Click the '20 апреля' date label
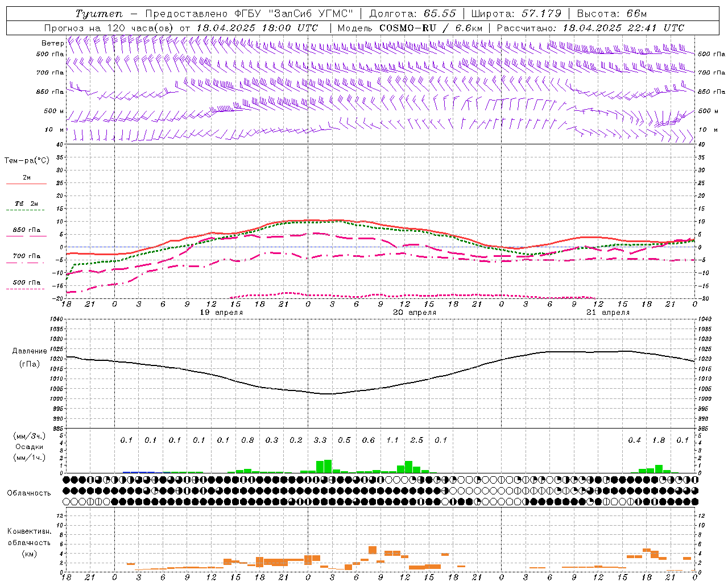 (x=415, y=313)
